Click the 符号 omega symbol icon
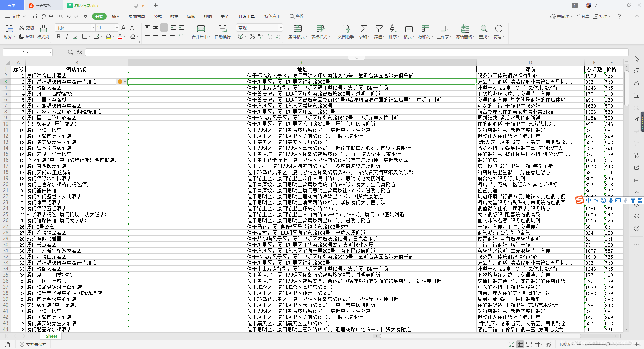The height and width of the screenshot is (349, 644). 499,29
